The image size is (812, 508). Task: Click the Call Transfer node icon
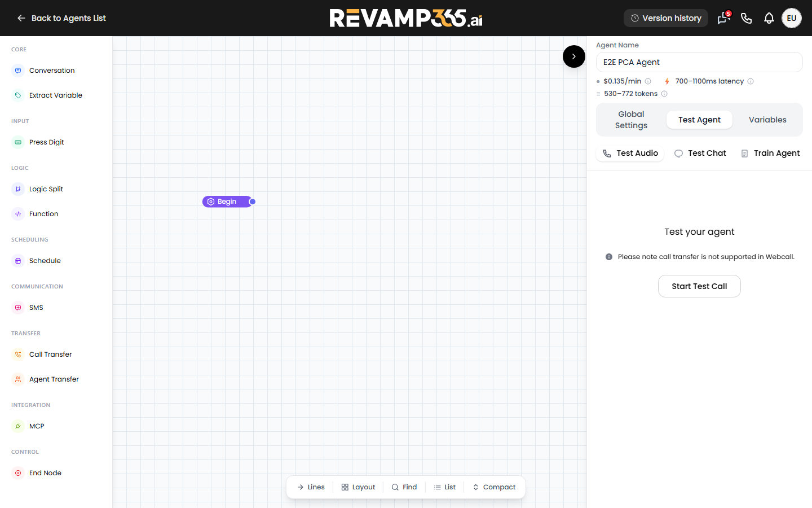pos(18,354)
